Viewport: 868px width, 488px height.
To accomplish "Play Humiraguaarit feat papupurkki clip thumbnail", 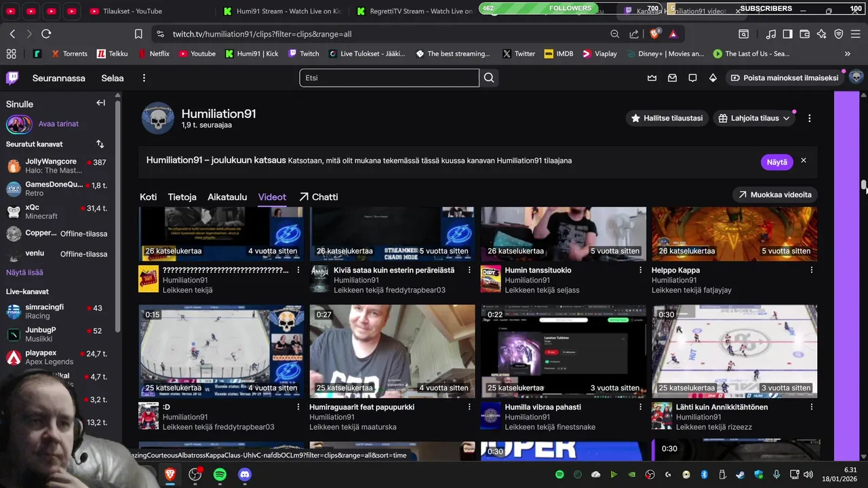I will 393,351.
